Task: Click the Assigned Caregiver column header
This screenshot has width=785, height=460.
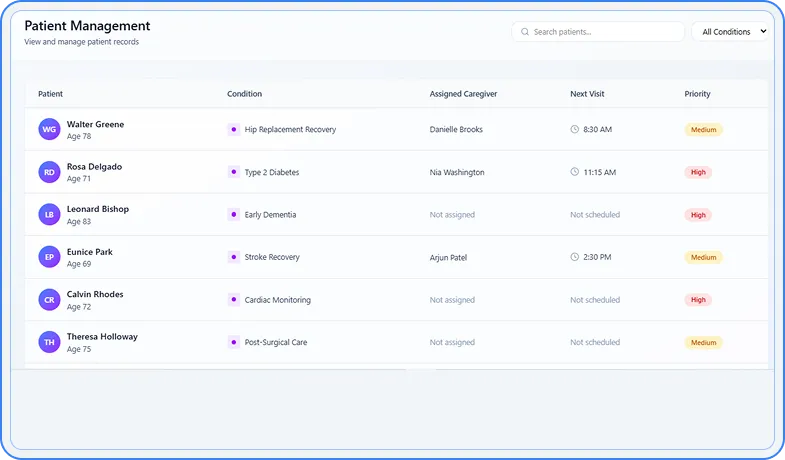Action: point(463,94)
